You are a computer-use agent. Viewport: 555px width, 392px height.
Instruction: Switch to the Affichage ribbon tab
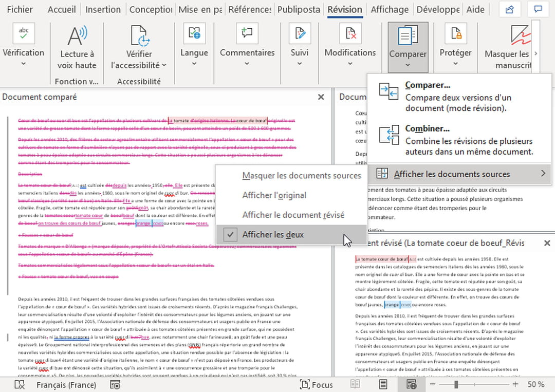(x=390, y=9)
